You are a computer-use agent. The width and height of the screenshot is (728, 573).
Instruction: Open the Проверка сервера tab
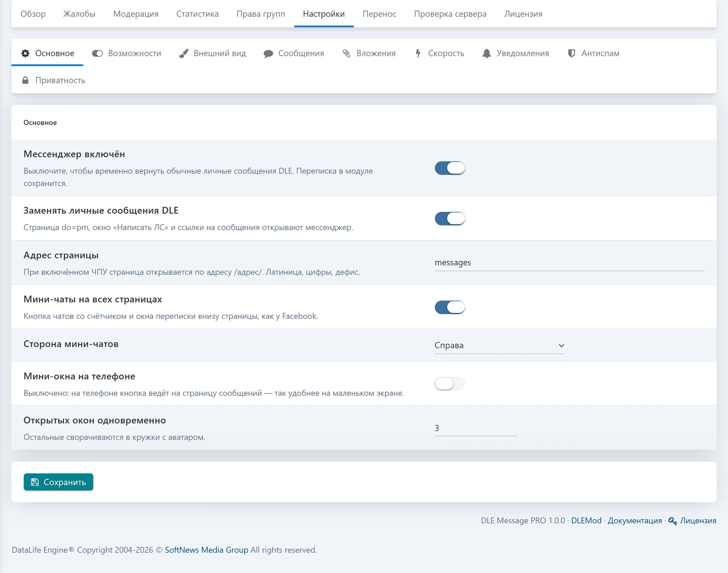450,14
